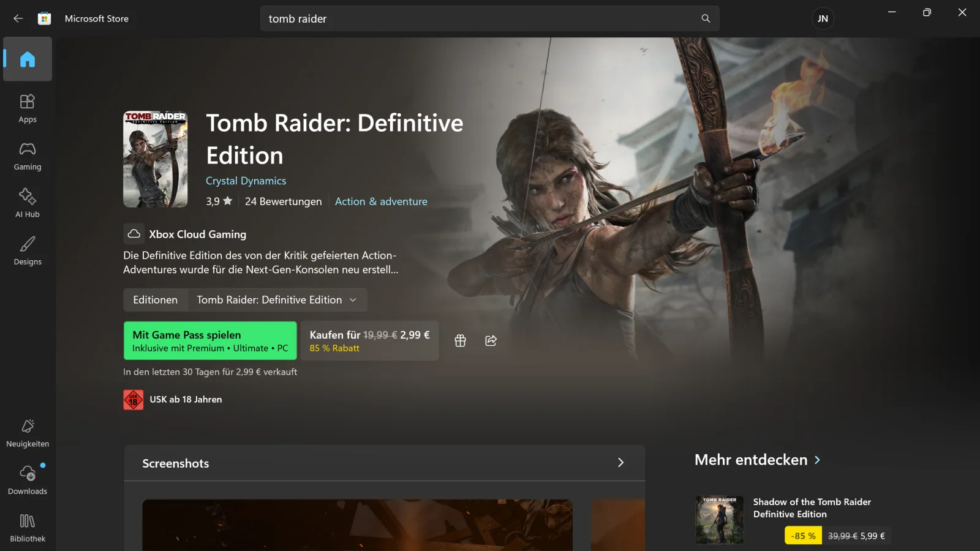Image resolution: width=980 pixels, height=551 pixels.
Task: Click the search magnifier icon
Action: click(x=706, y=18)
